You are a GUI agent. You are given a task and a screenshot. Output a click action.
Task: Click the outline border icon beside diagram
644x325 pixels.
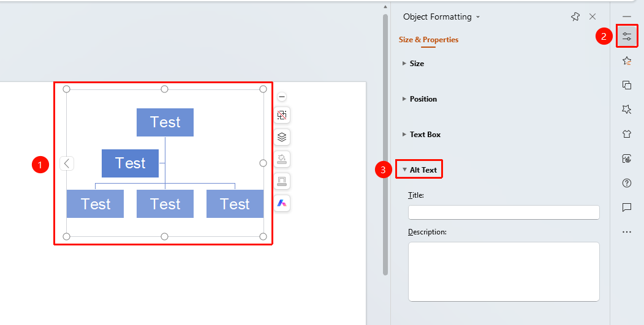pyautogui.click(x=282, y=181)
